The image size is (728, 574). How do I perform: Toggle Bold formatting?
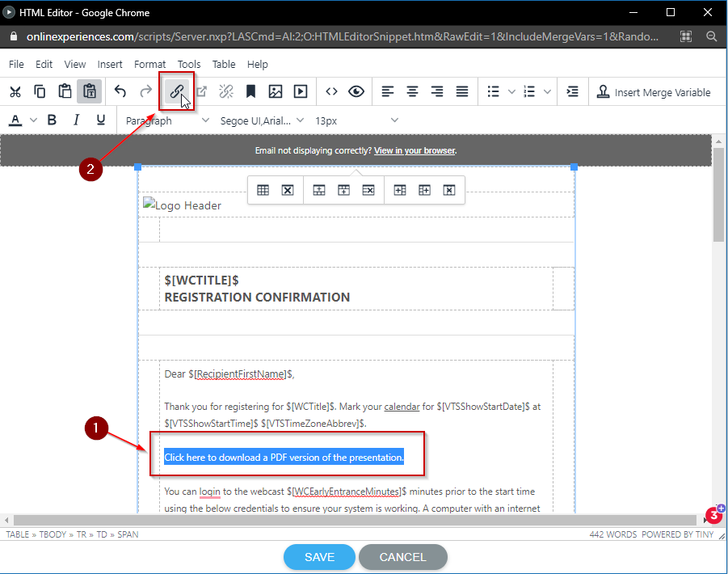52,120
